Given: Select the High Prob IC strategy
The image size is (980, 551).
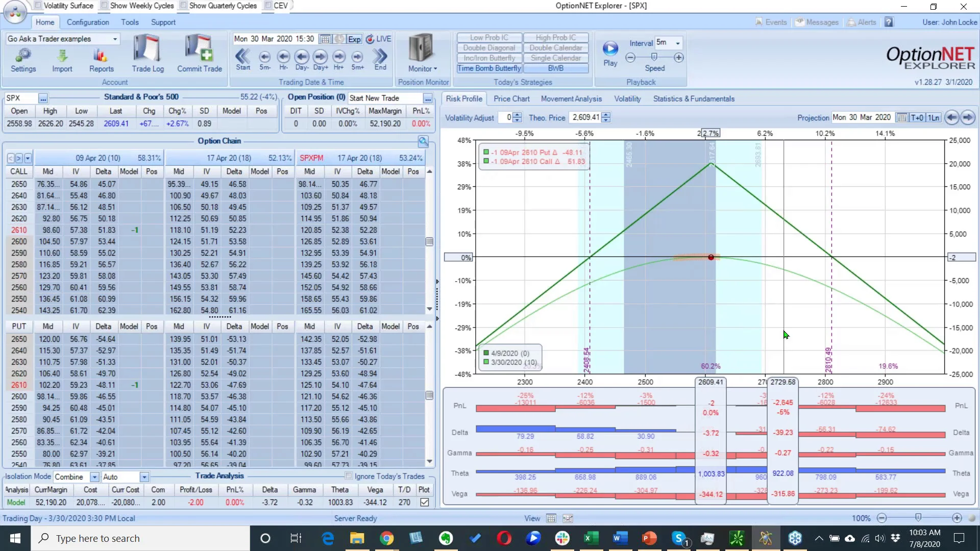Looking at the screenshot, I should [556, 38].
